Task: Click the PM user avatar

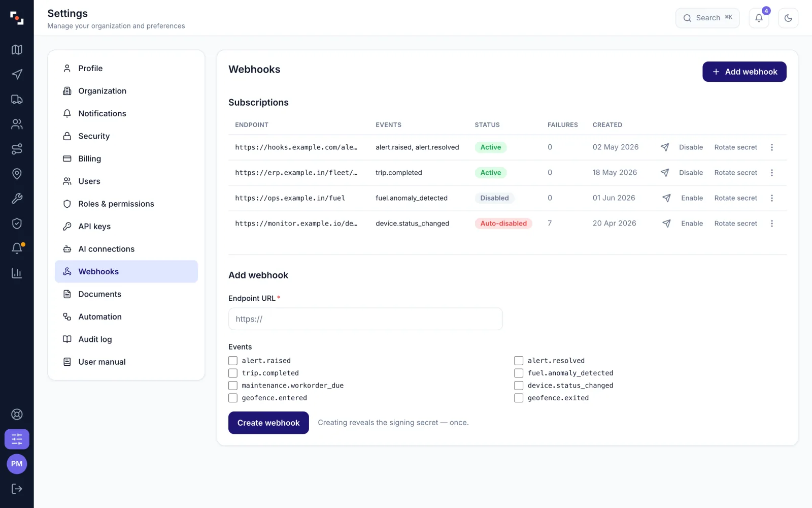Action: 17,464
